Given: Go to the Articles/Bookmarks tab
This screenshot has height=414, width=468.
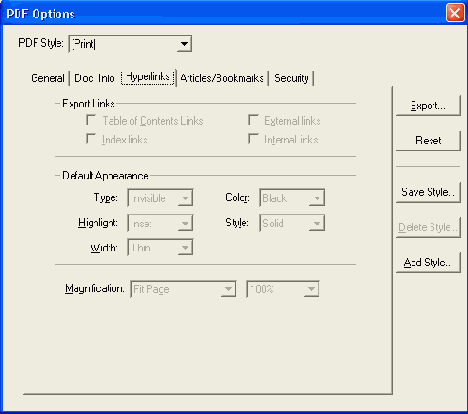Looking at the screenshot, I should (x=222, y=78).
